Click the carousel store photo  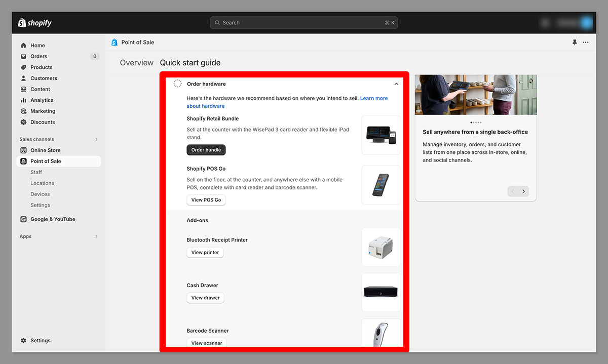(476, 95)
